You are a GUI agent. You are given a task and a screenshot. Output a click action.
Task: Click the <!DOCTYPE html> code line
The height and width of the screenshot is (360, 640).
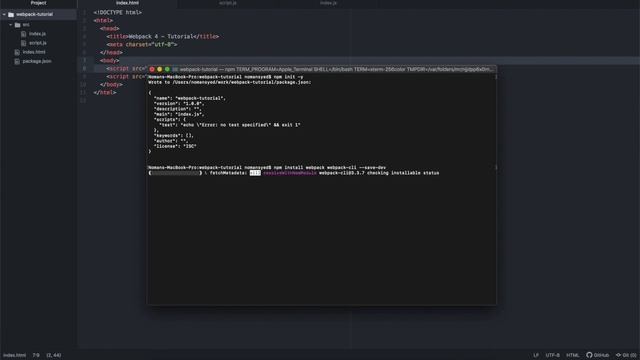click(118, 13)
